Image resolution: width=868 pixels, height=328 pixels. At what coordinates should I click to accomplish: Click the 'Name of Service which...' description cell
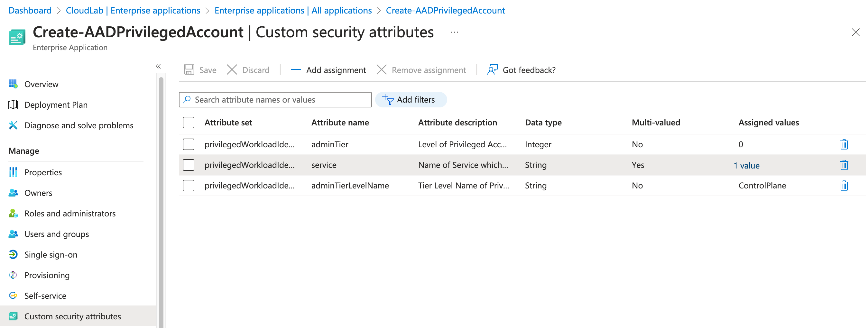click(x=463, y=165)
